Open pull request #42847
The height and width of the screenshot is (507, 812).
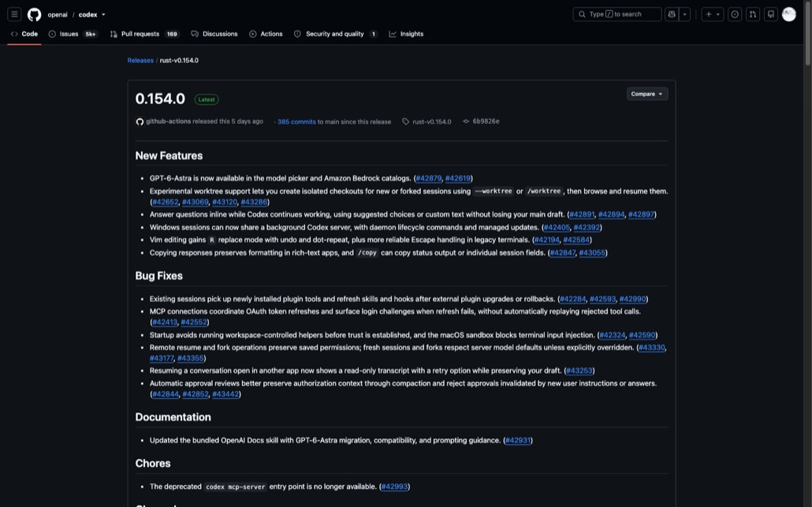pyautogui.click(x=562, y=253)
